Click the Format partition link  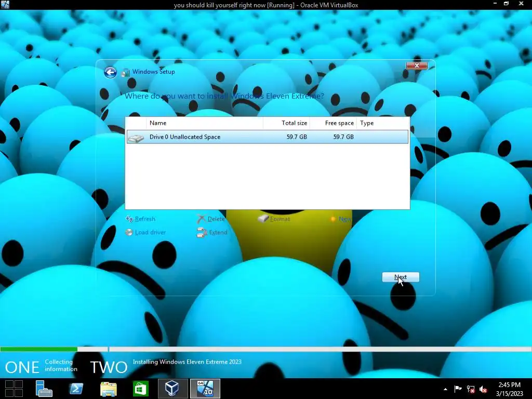tap(280, 219)
